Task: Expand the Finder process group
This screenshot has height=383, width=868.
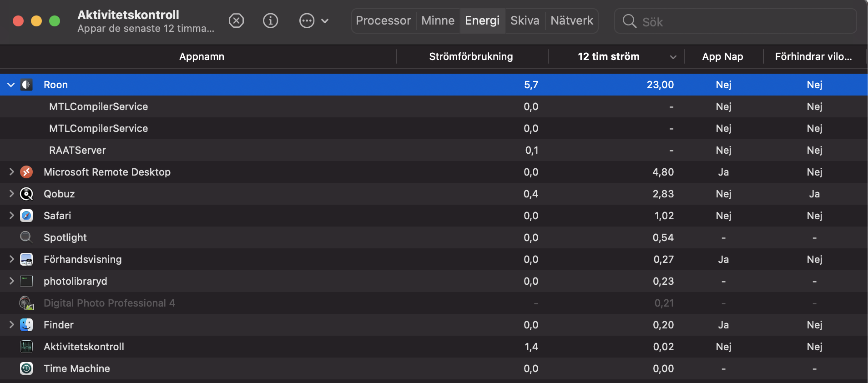Action: point(11,325)
